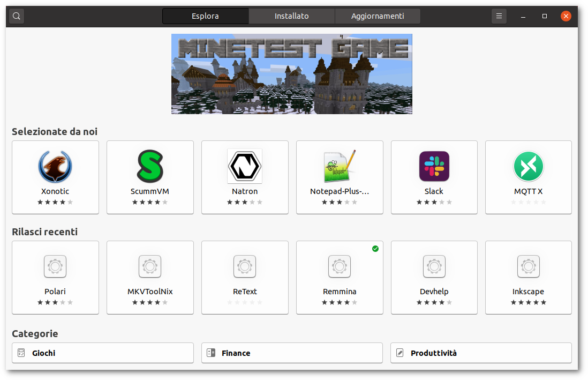Switch to the Aggiornamenti tab
The height and width of the screenshot is (380, 588).
[377, 16]
